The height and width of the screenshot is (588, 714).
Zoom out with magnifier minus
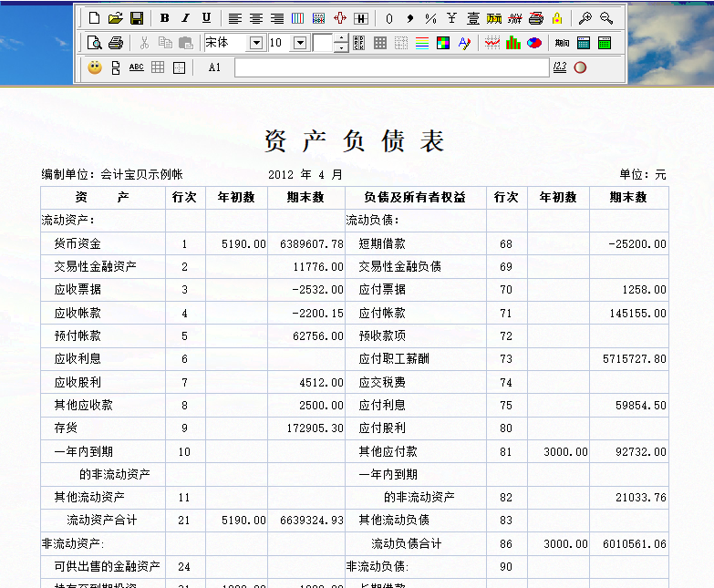(606, 18)
